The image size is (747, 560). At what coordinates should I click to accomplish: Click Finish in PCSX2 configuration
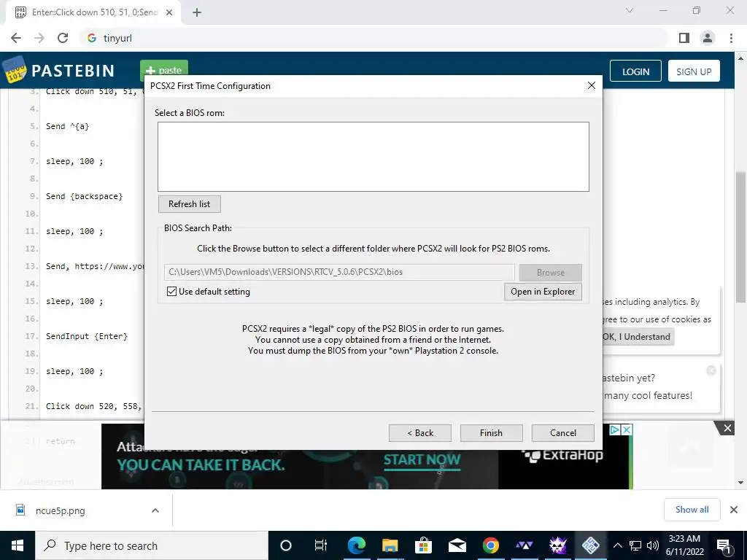tap(491, 433)
